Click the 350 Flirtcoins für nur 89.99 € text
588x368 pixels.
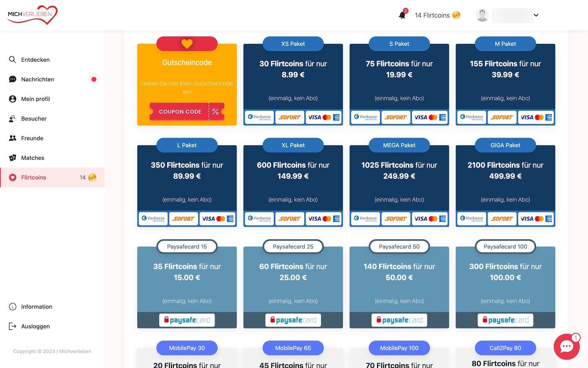click(187, 171)
